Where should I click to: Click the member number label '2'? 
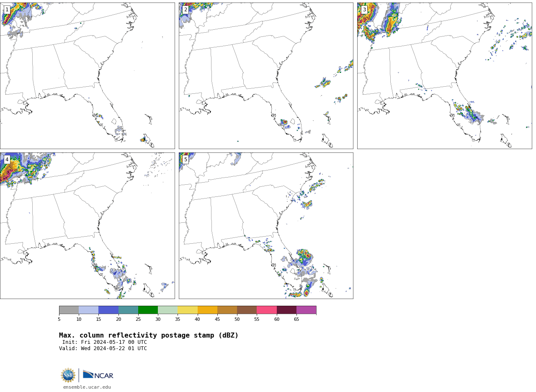pos(186,10)
